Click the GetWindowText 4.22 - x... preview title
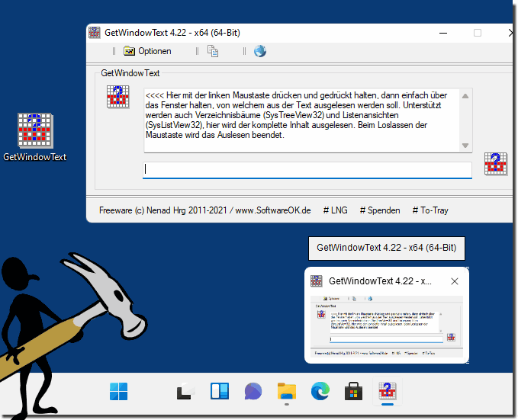 click(380, 281)
